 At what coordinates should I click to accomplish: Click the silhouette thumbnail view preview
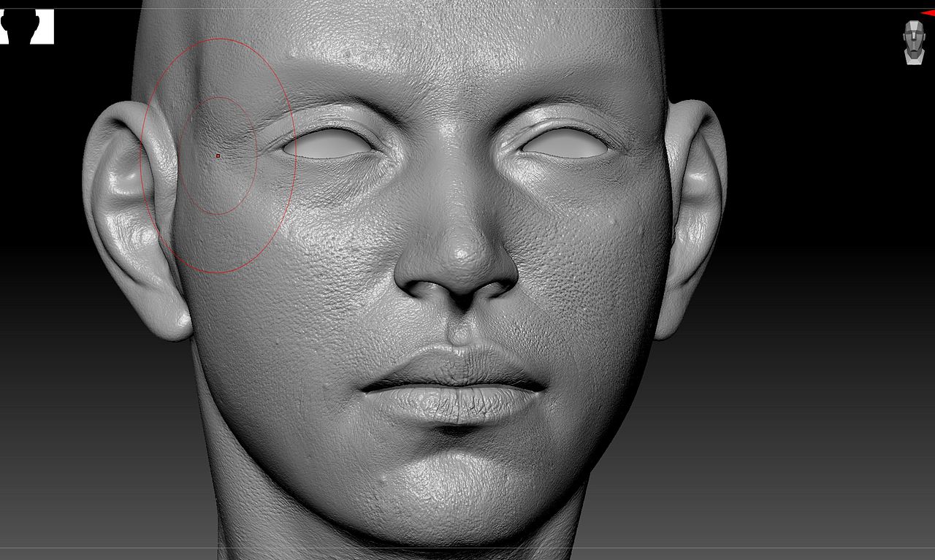[27, 26]
